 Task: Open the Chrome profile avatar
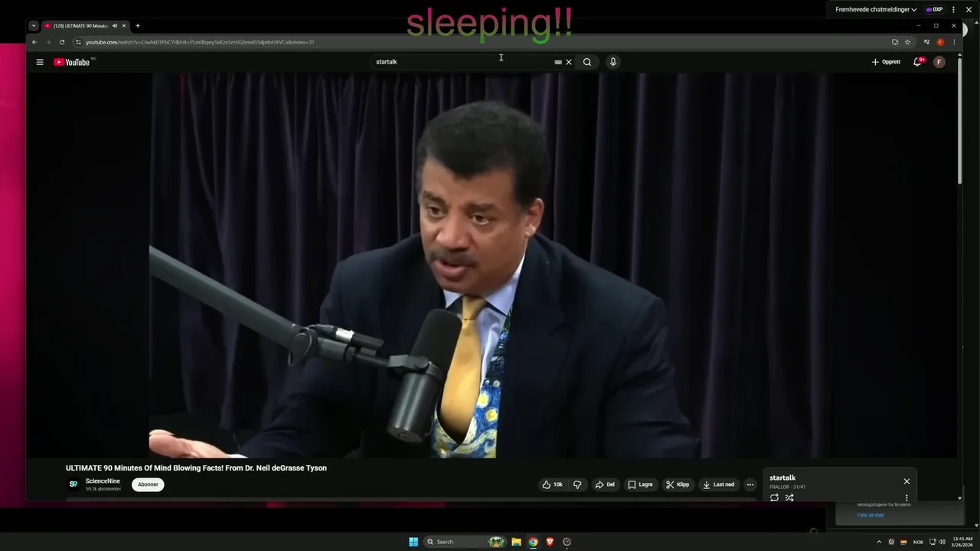pyautogui.click(x=940, y=42)
